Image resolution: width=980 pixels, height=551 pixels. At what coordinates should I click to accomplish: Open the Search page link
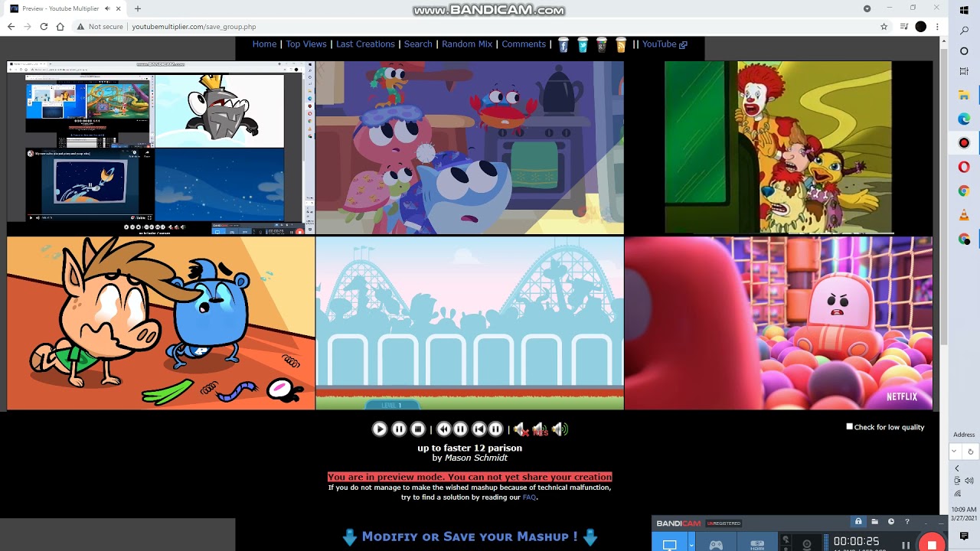click(418, 44)
